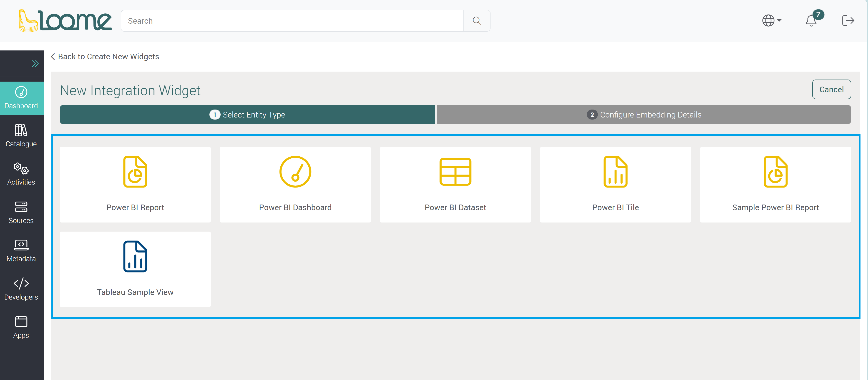868x380 pixels.
Task: Open Developers in the sidebar
Action: pyautogui.click(x=22, y=289)
